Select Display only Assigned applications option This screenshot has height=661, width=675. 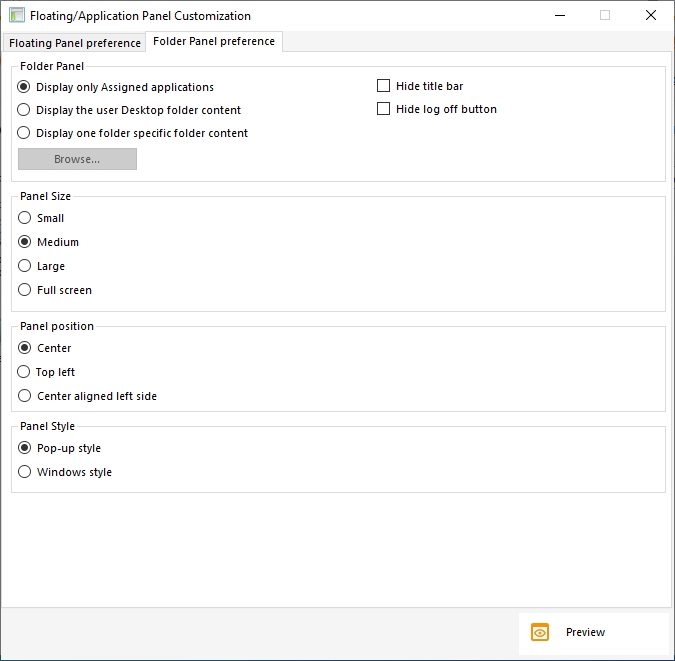tap(25, 87)
